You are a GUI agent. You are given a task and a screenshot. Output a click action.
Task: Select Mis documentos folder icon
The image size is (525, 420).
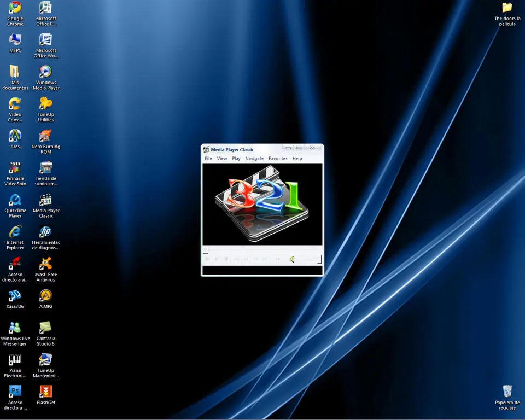click(15, 78)
